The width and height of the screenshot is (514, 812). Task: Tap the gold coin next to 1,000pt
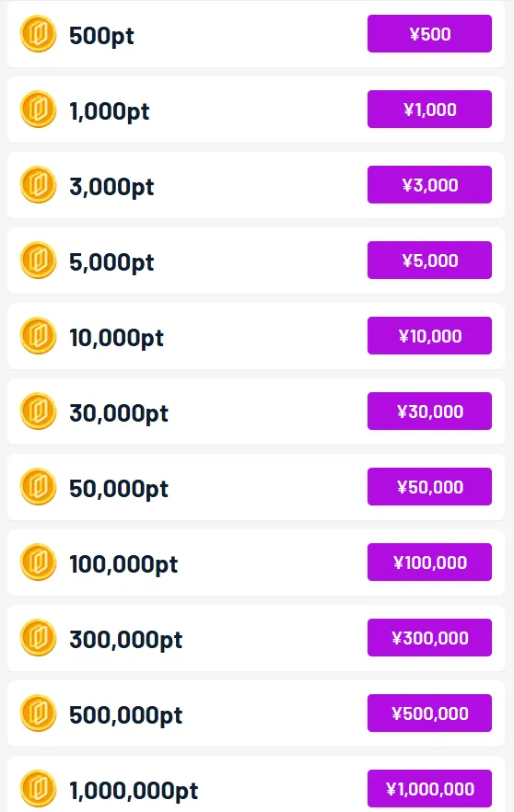(x=38, y=110)
